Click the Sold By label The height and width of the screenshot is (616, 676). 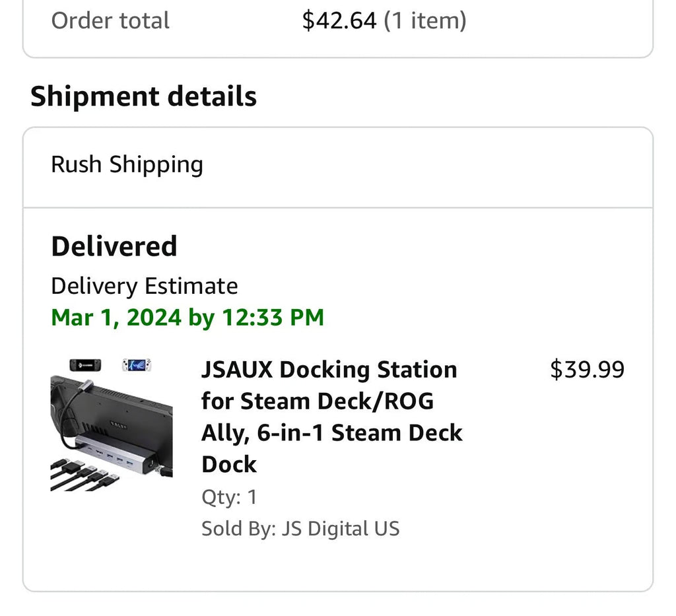[239, 529]
